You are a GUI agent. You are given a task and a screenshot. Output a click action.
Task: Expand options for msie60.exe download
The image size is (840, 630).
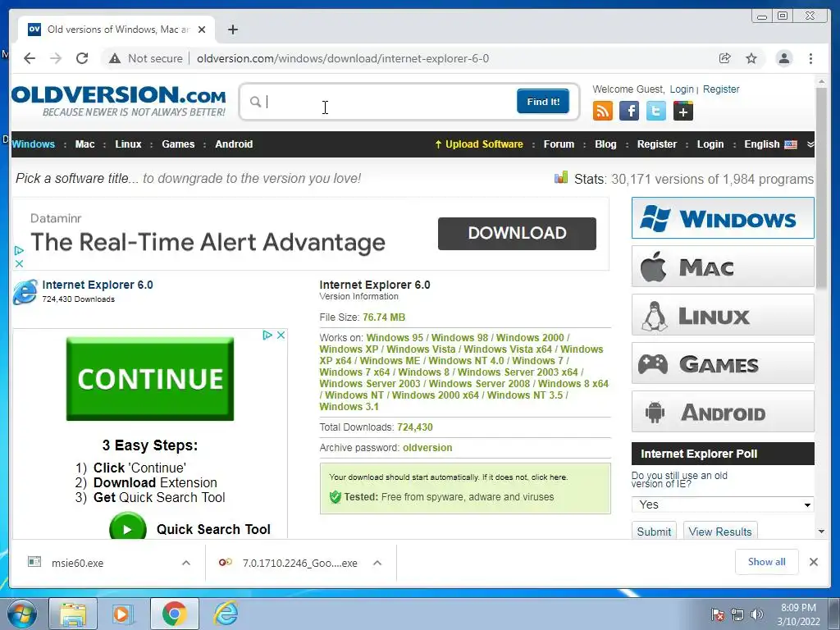[186, 563]
